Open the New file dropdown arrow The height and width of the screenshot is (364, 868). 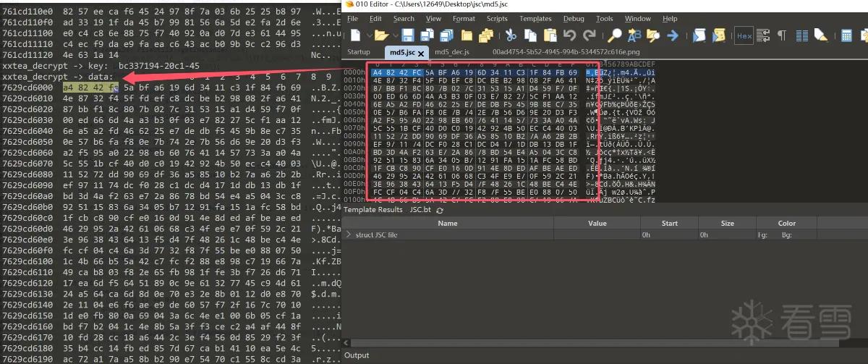click(369, 35)
